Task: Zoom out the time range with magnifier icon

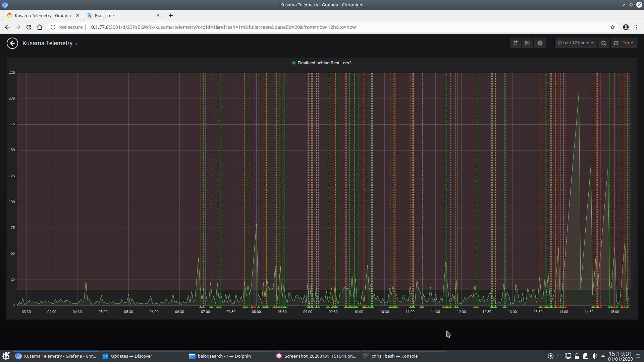Action: pos(603,43)
